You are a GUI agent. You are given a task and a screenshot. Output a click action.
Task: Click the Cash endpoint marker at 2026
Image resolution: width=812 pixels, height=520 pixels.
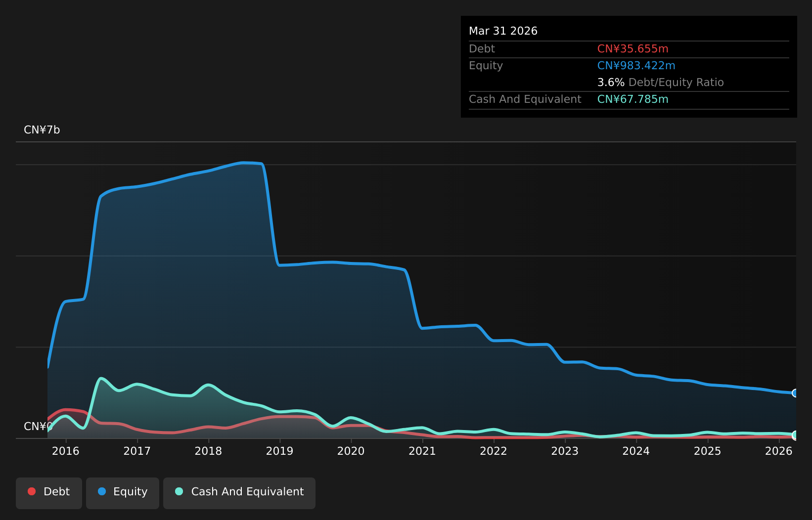pos(795,435)
